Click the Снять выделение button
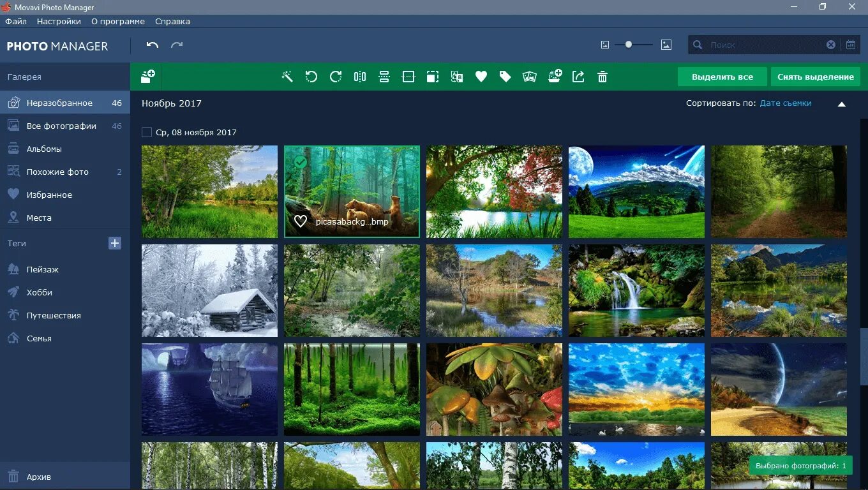The height and width of the screenshot is (490, 868). click(815, 77)
